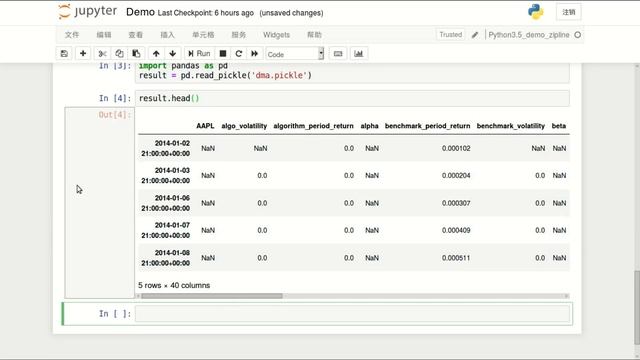The height and width of the screenshot is (360, 640).
Task: Insert a cell below with plus icon
Action: [x=83, y=53]
